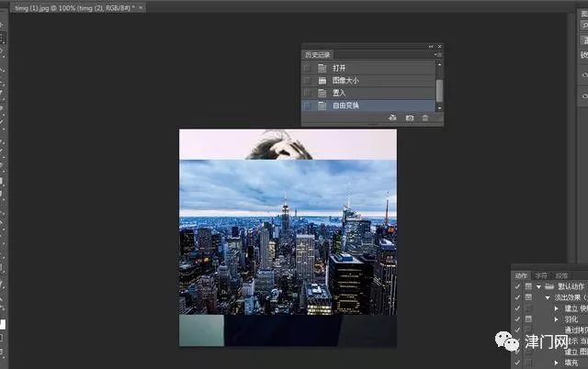Collapse the 默认动作 action set

(x=539, y=286)
